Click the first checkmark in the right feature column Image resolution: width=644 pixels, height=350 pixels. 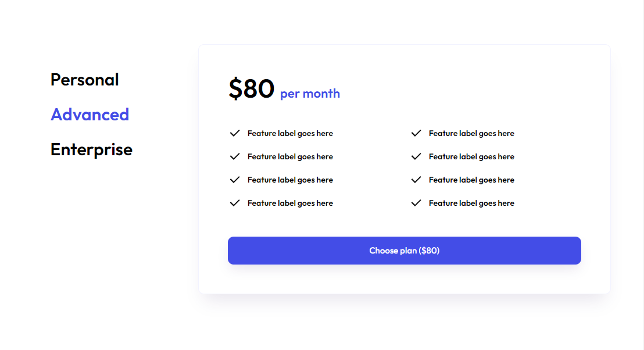click(416, 133)
